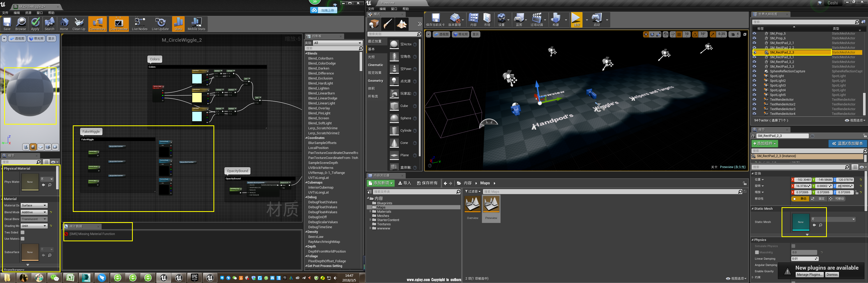
Task: Open 版本管理 source control icon
Action: [454, 20]
